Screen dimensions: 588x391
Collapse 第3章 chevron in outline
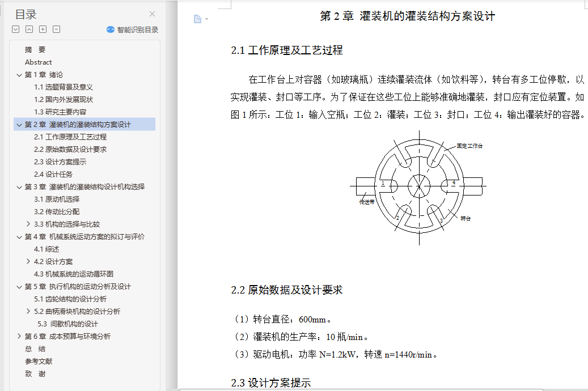click(x=19, y=187)
